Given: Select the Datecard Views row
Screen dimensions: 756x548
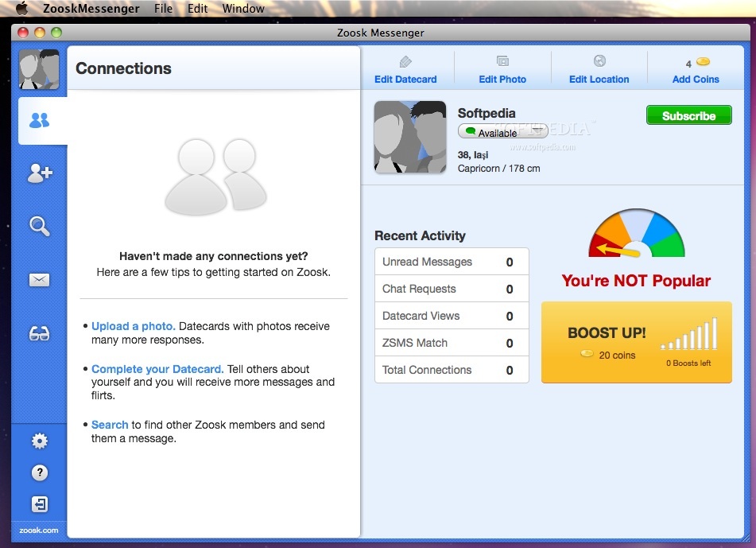Looking at the screenshot, I should click(452, 316).
